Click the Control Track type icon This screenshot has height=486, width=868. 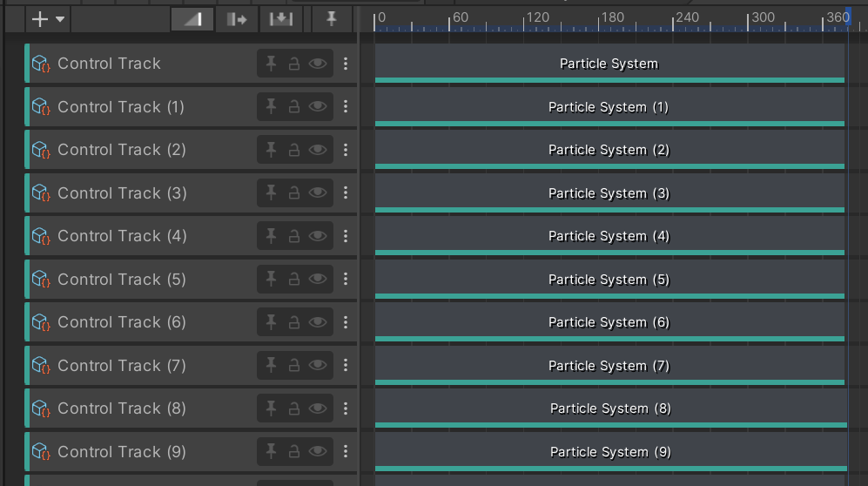click(x=41, y=64)
